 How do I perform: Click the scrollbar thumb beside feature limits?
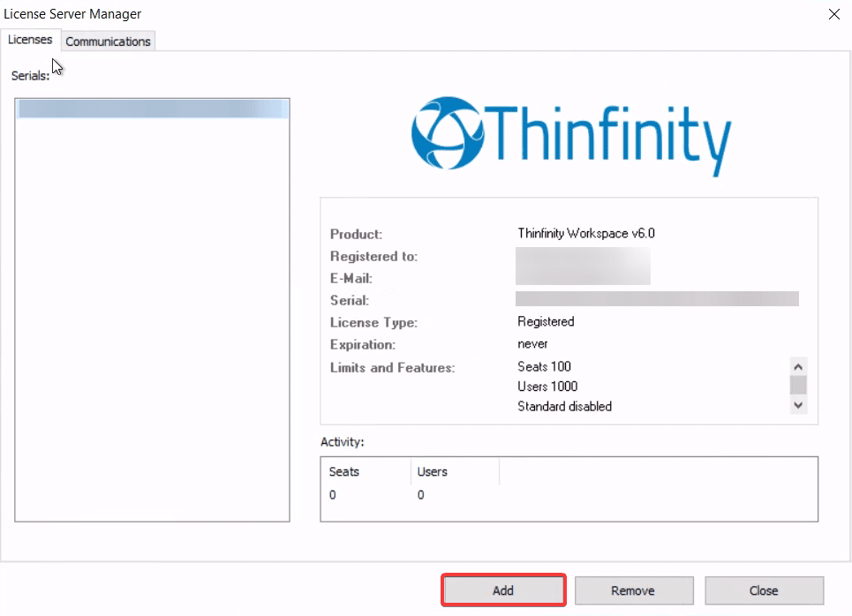797,385
